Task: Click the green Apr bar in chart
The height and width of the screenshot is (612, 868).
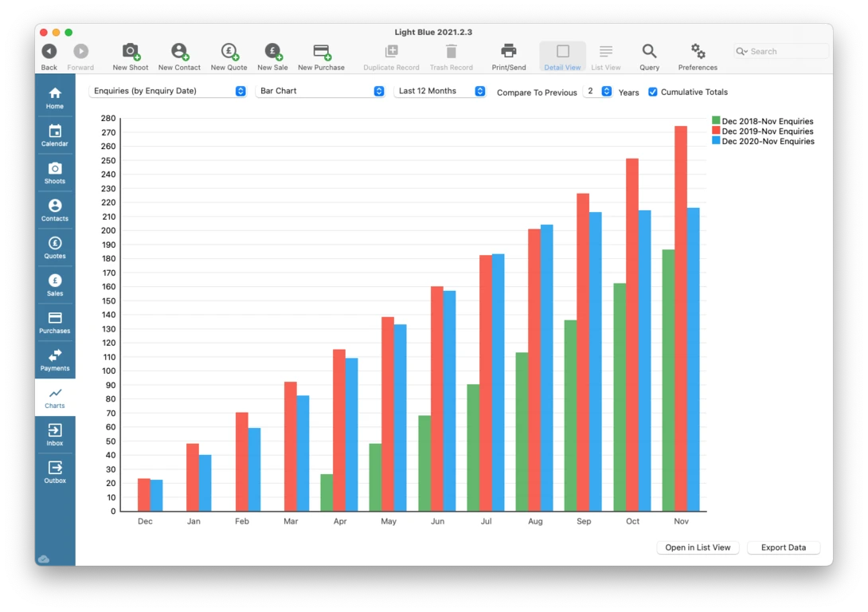Action: coord(326,492)
